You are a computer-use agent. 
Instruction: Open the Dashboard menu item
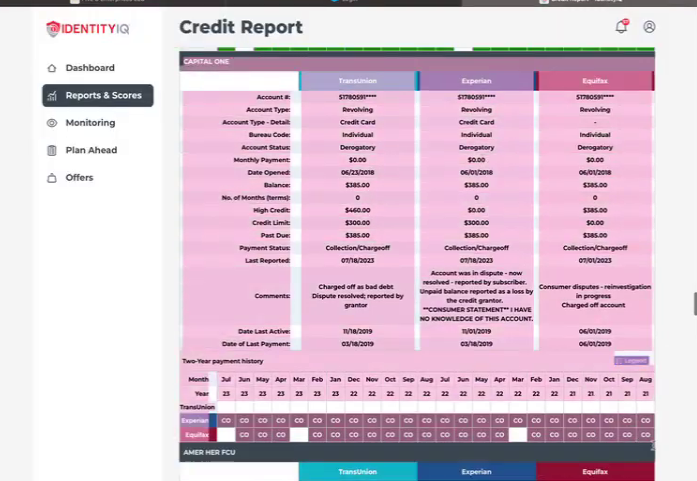click(x=90, y=68)
